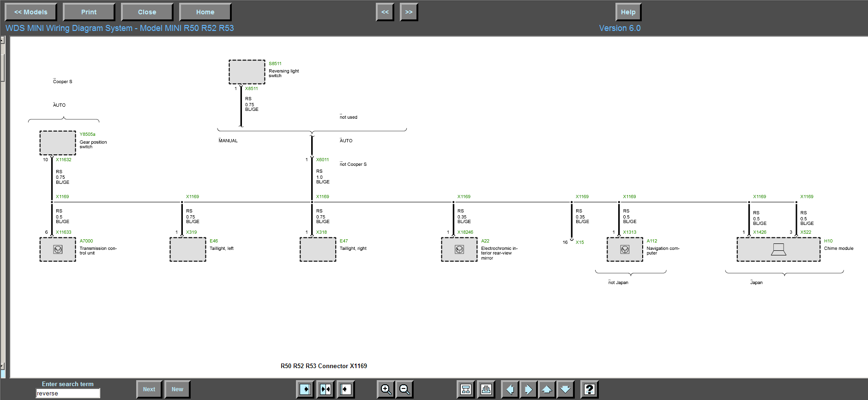This screenshot has width=868, height=400.
Task: Pan diagram left with left arrow icon
Action: coord(510,389)
